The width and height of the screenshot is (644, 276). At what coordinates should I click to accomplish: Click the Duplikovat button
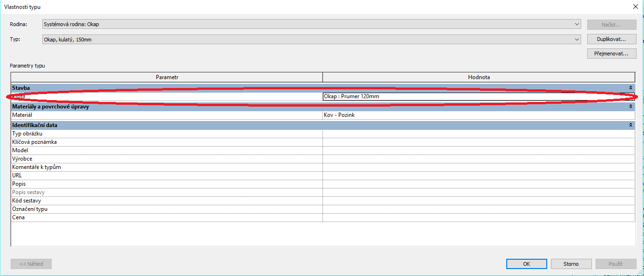(x=611, y=39)
